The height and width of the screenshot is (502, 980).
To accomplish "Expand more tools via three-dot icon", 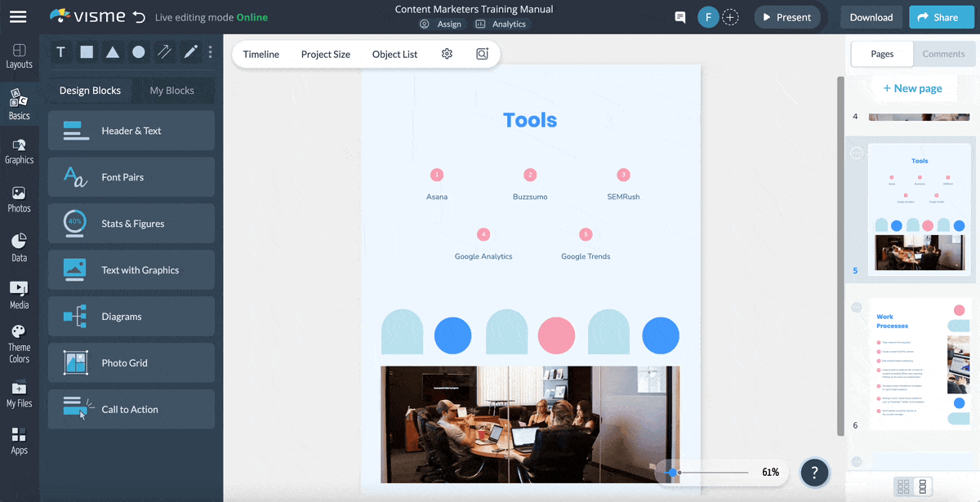I will click(210, 52).
